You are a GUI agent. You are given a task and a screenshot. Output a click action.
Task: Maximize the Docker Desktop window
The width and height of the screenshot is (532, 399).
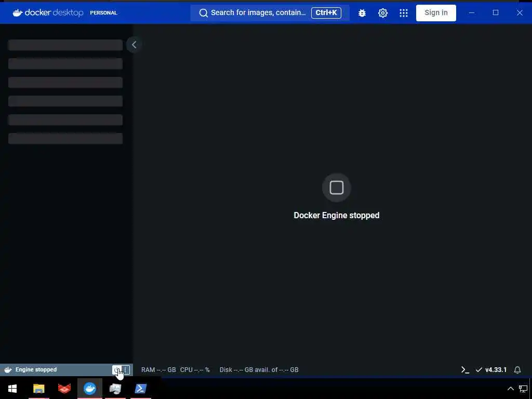pyautogui.click(x=496, y=13)
